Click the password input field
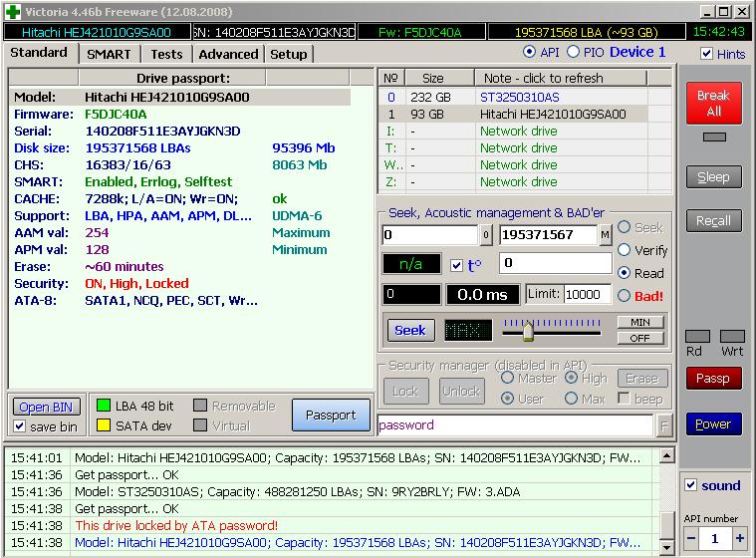This screenshot has height=558, width=756. click(x=515, y=425)
